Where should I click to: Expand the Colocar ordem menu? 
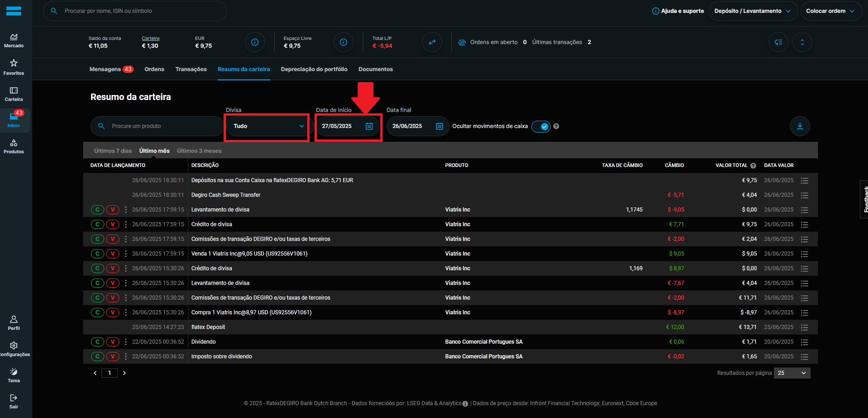[830, 11]
